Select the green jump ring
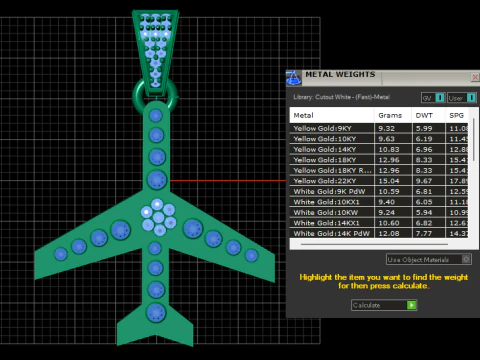 click(137, 96)
